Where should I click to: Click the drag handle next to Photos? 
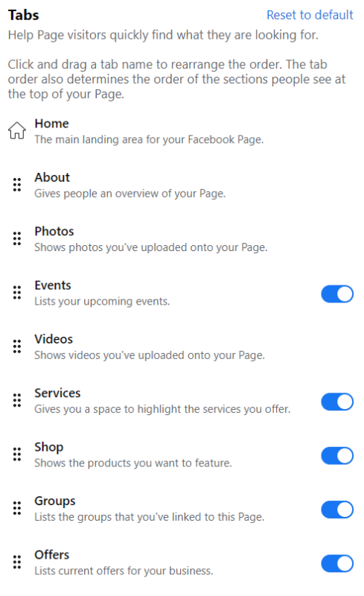coord(17,238)
